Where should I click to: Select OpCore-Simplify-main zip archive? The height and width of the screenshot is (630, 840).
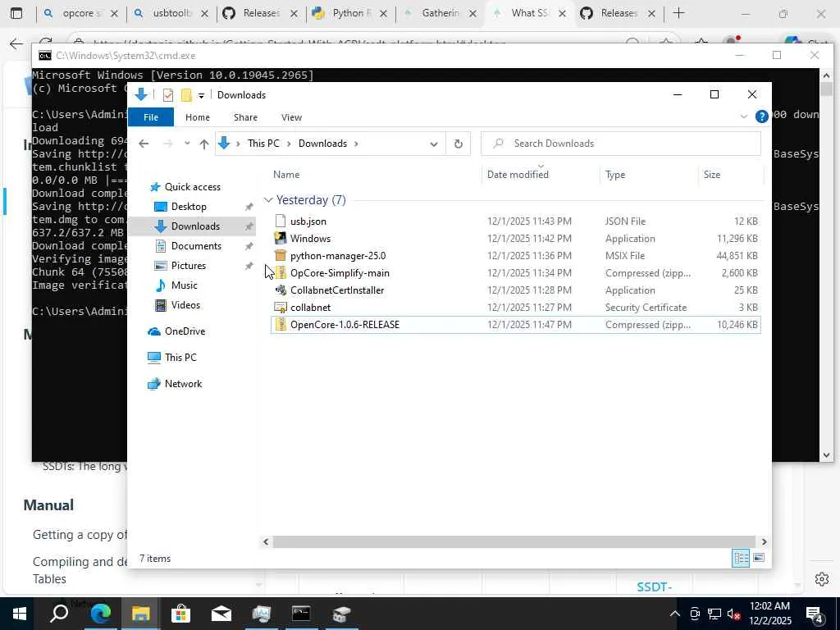(x=340, y=272)
